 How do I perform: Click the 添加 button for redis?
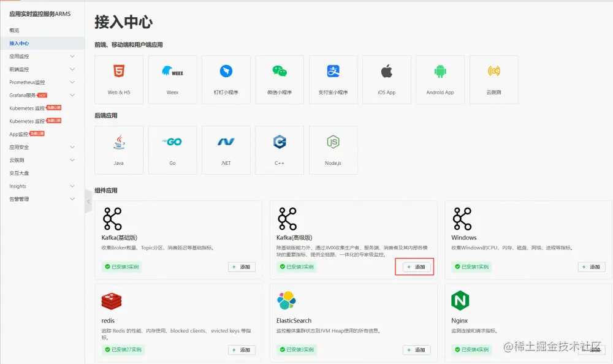(x=242, y=350)
